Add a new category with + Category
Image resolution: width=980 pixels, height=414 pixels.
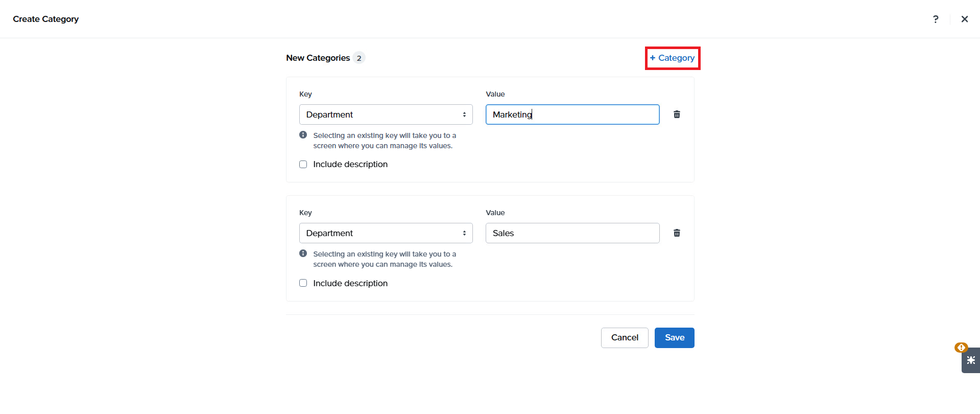673,58
